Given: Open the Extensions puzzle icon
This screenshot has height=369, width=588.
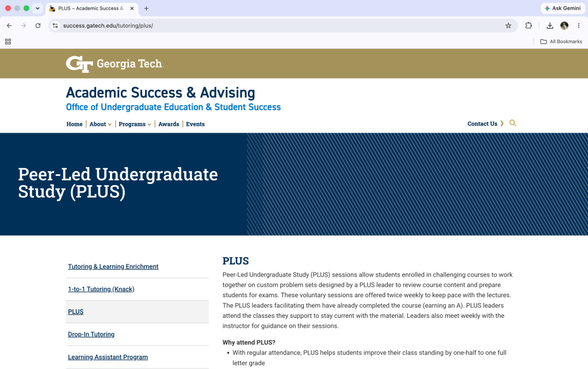Looking at the screenshot, I should pyautogui.click(x=528, y=25).
